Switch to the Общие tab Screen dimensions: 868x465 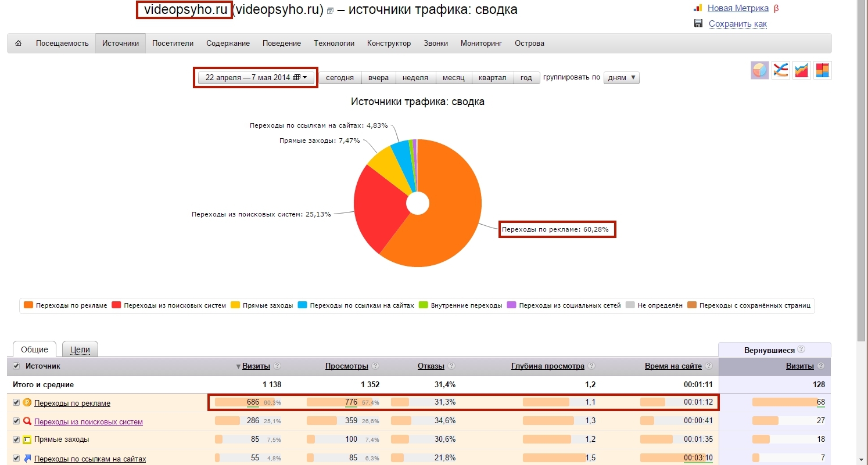click(x=34, y=349)
